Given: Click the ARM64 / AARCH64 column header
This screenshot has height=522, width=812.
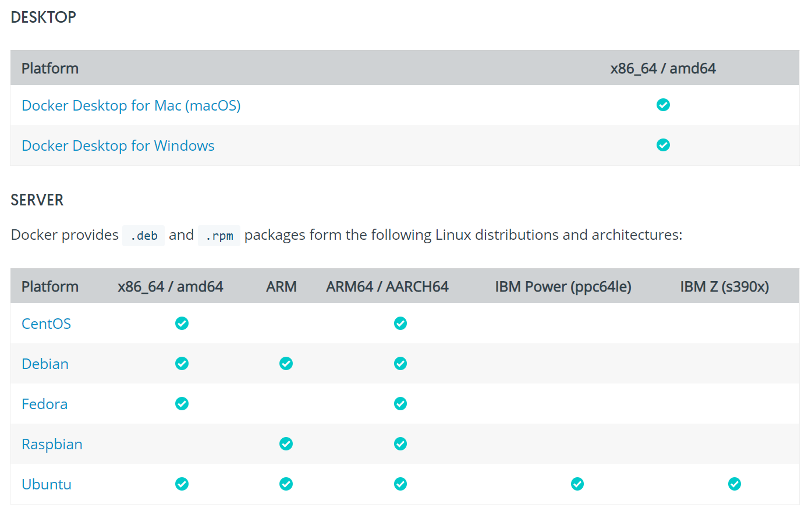Looking at the screenshot, I should (387, 287).
